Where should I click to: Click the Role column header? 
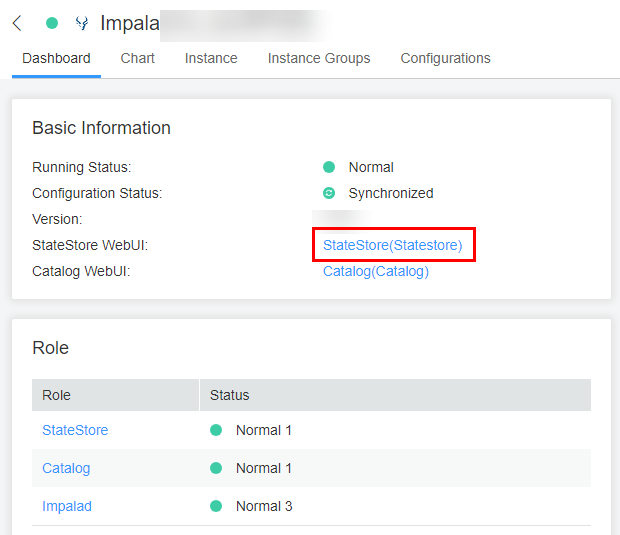point(115,395)
